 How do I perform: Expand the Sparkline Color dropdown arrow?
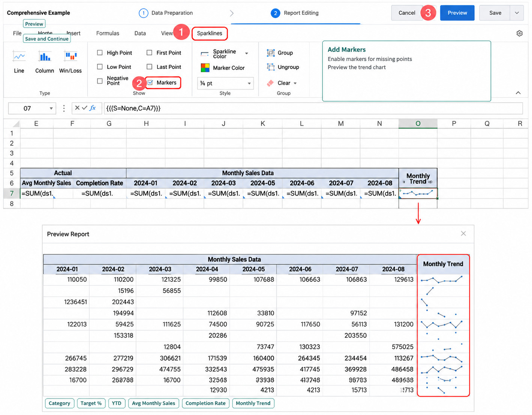pyautogui.click(x=247, y=54)
